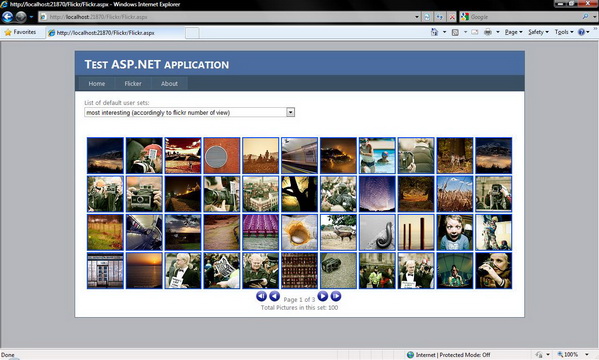Click the 'Page 1 of 3' text
599x360 pixels.
[299, 299]
